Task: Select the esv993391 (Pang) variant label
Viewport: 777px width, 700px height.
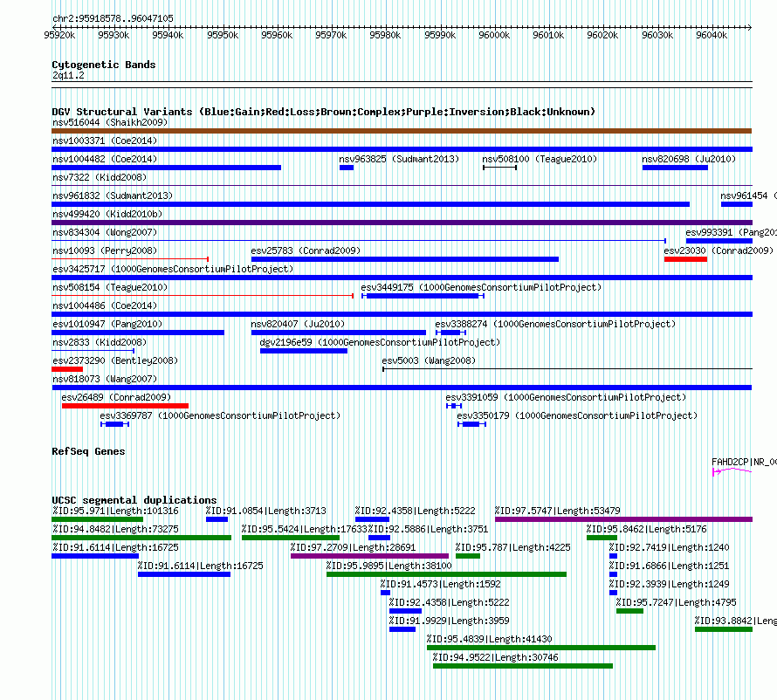Action: [x=731, y=232]
